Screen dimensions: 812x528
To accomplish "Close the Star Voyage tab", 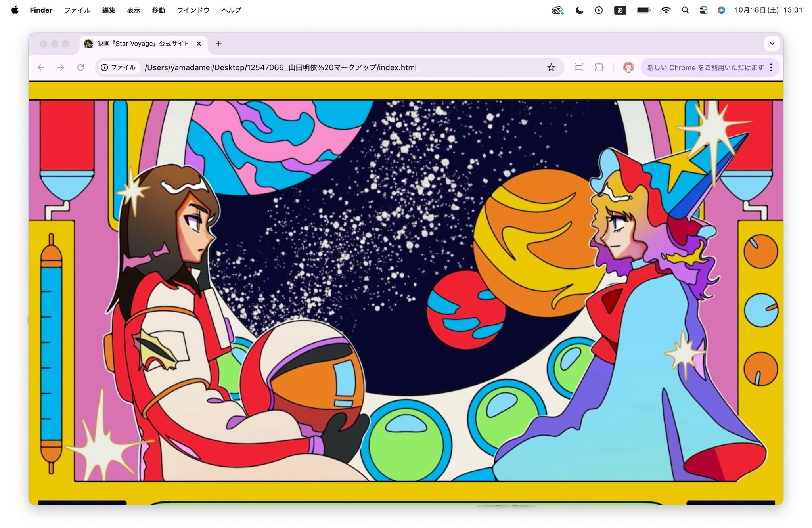I will [199, 44].
